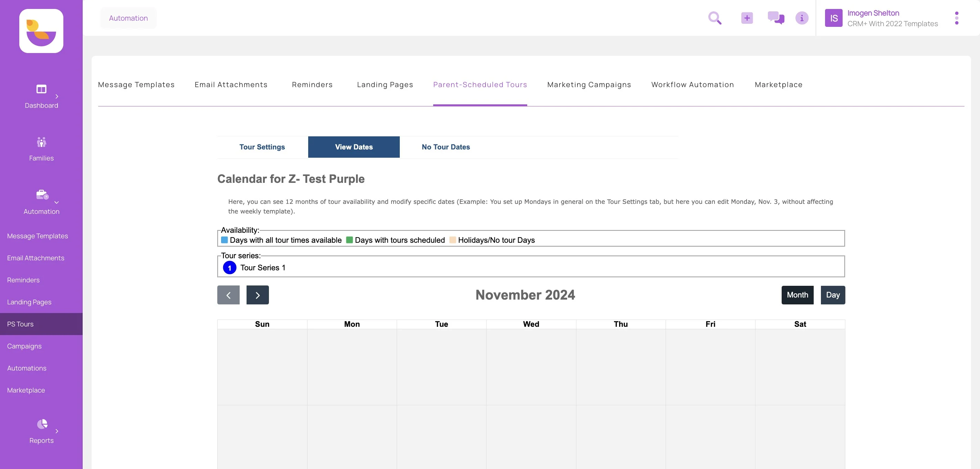Image resolution: width=980 pixels, height=469 pixels.
Task: Open Dashboard icon in sidebar
Action: (41, 89)
